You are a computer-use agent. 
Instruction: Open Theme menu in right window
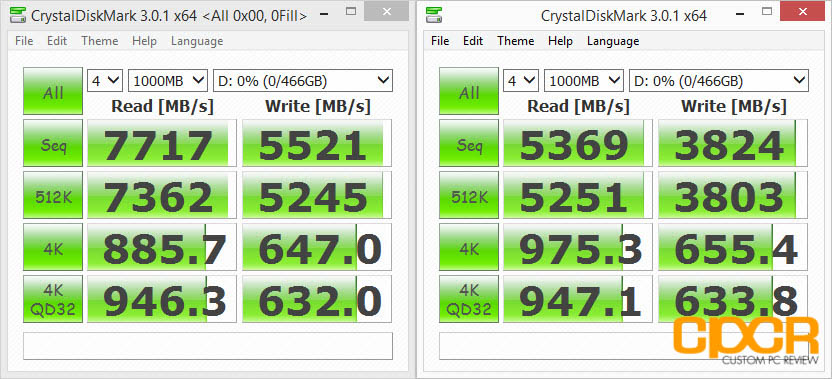point(516,41)
